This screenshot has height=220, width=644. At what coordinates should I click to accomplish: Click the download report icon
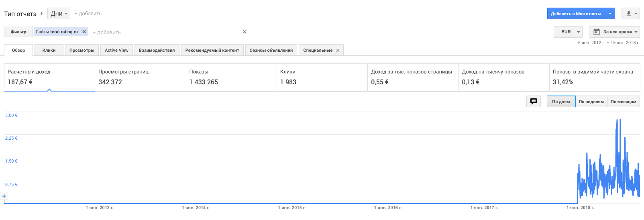(629, 14)
